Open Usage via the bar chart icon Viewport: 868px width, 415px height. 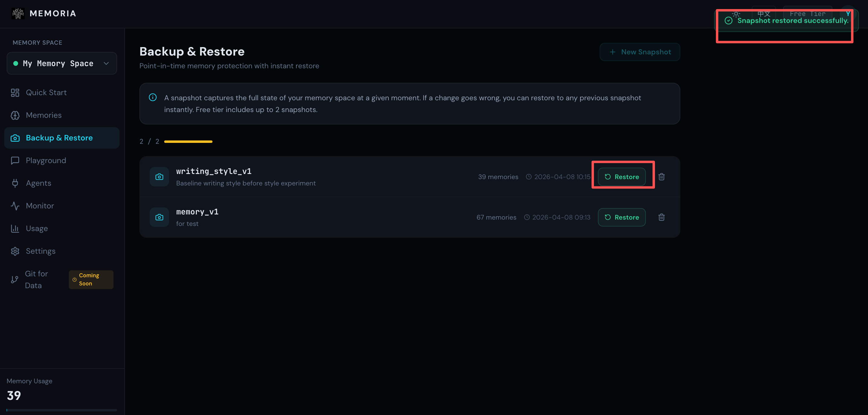tap(15, 229)
